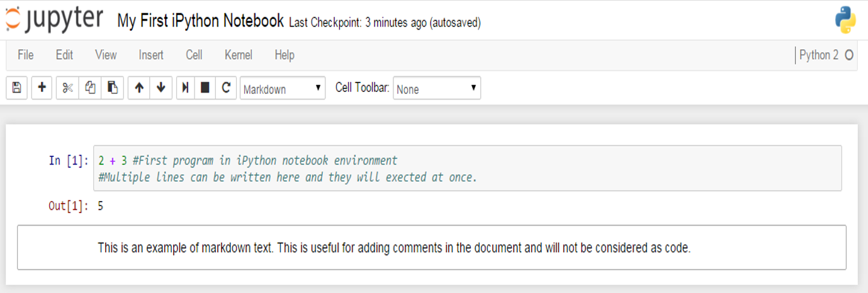The image size is (868, 293).
Task: Open the Insert menu
Action: 151,55
